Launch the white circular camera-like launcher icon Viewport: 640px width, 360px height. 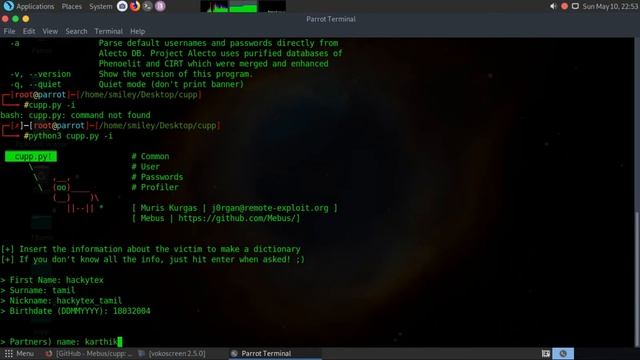tap(122, 6)
